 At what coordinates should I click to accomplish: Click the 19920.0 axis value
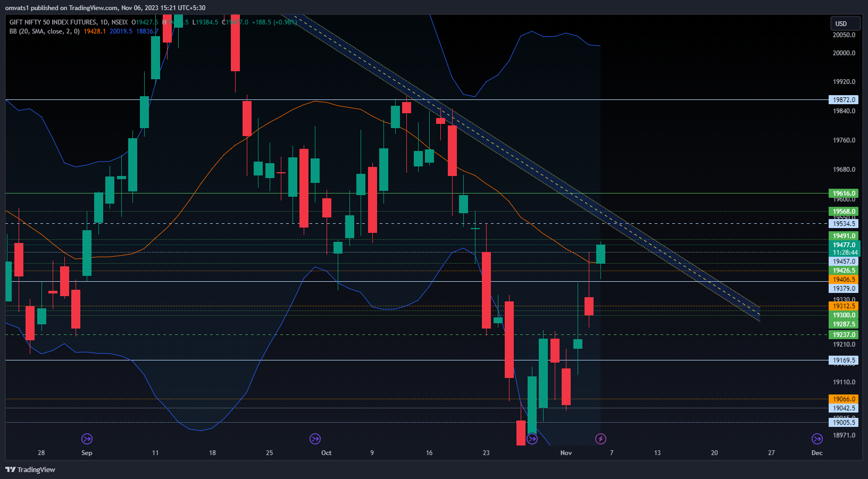[x=844, y=82]
